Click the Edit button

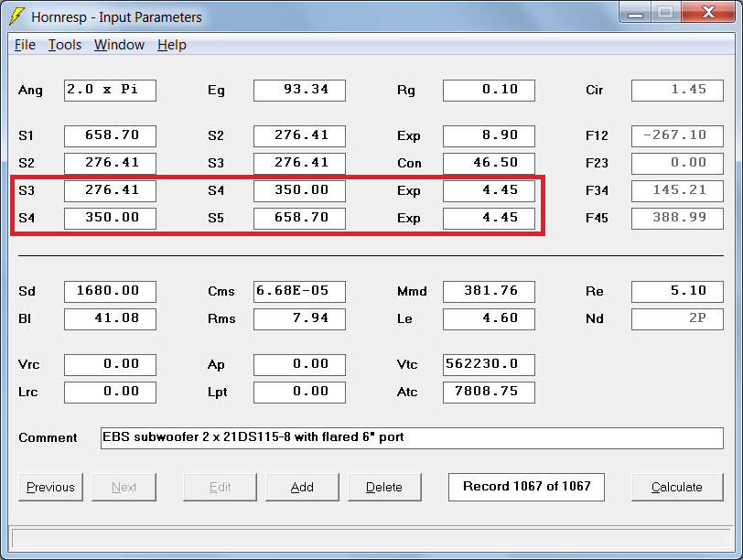pos(220,487)
